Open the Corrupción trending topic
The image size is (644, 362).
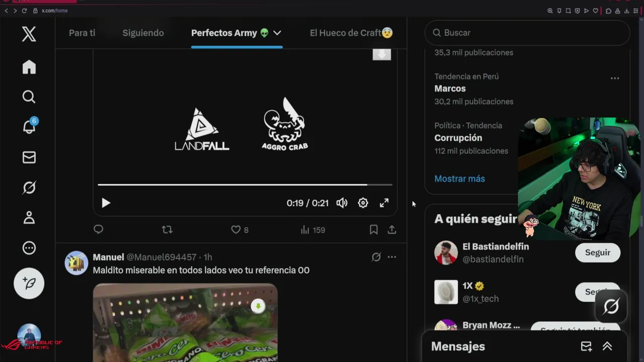pyautogui.click(x=458, y=138)
